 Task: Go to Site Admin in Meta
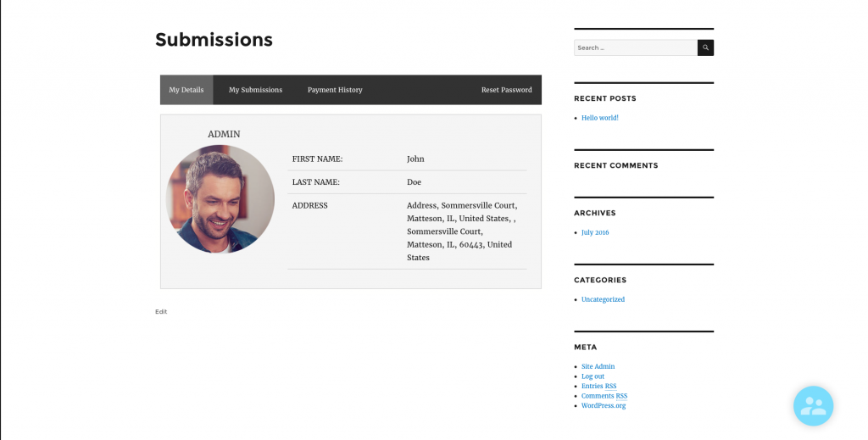pos(598,366)
